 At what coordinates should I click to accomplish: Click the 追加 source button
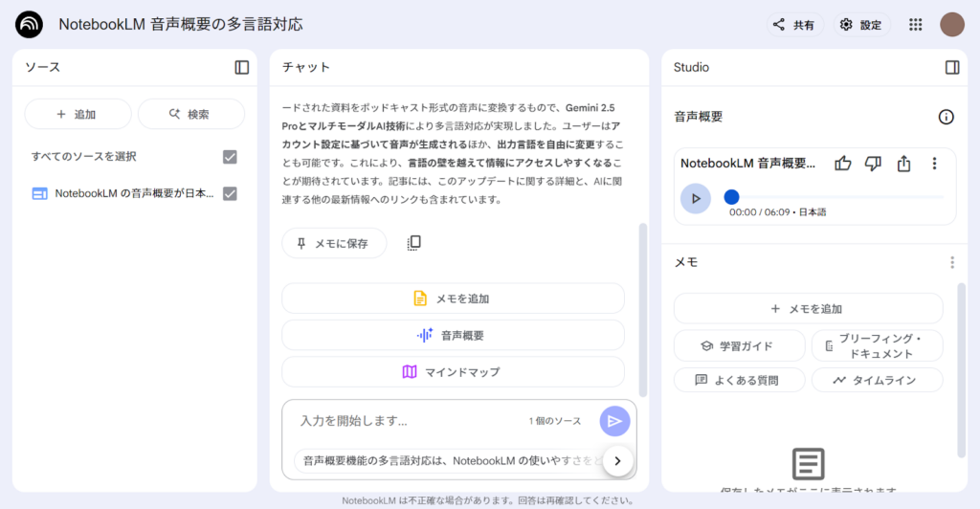tap(78, 114)
